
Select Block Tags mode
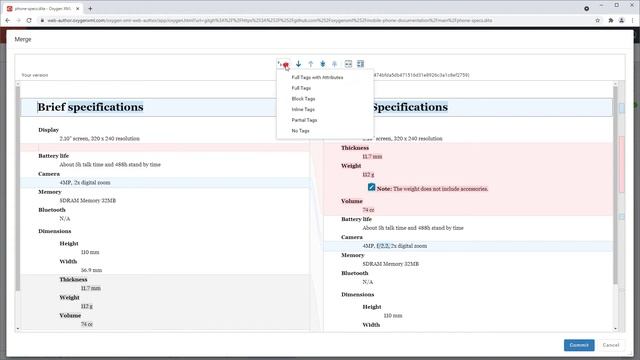[303, 99]
